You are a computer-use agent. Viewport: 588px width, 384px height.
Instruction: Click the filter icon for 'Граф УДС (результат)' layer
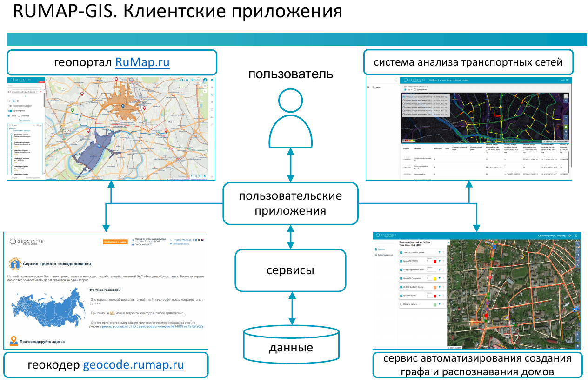[x=440, y=278]
